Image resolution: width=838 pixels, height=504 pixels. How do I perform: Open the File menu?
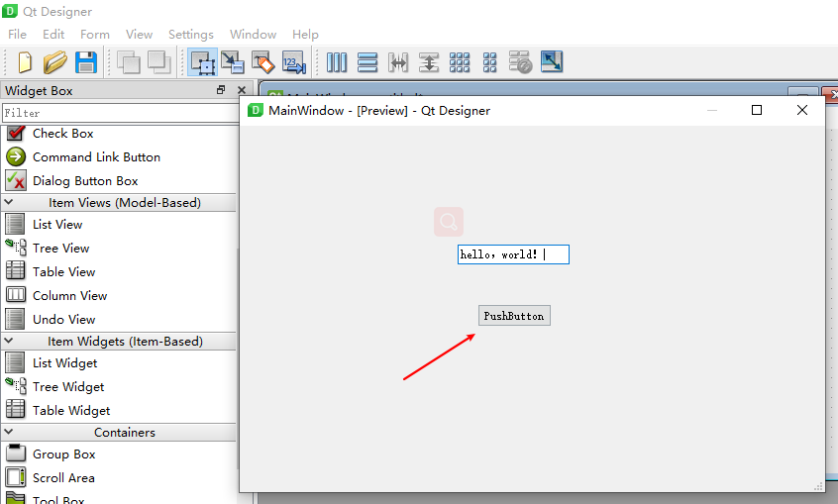17,35
